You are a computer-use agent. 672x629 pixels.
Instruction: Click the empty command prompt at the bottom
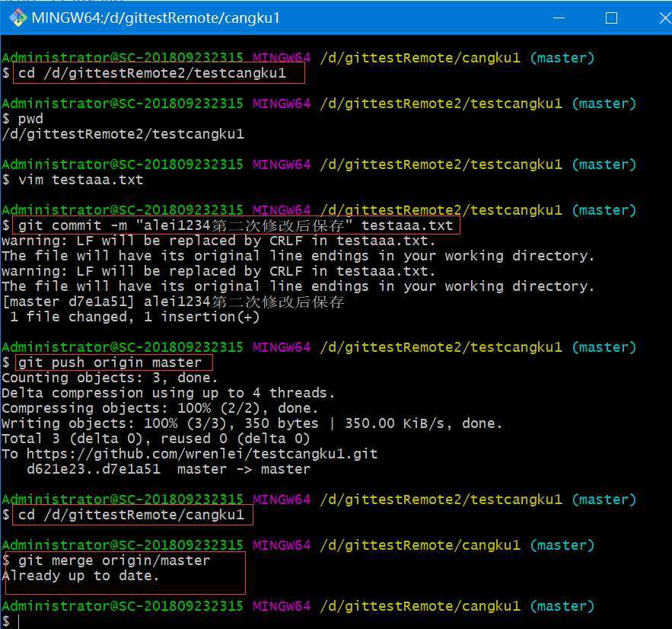11,621
